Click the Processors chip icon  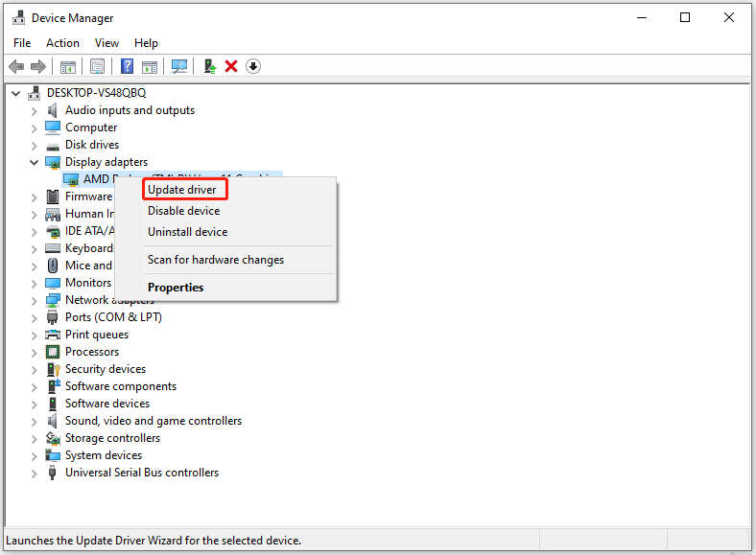point(53,352)
